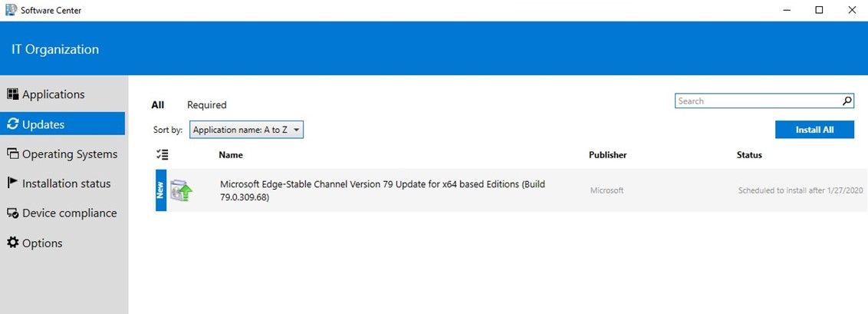This screenshot has width=868, height=314.
Task: Sort by the Status column header
Action: pyautogui.click(x=750, y=155)
